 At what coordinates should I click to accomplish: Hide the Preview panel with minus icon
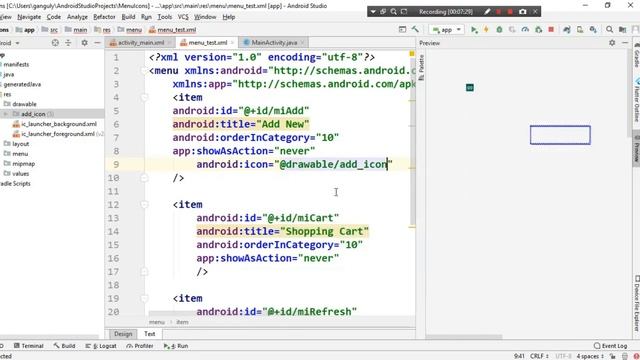(x=625, y=43)
